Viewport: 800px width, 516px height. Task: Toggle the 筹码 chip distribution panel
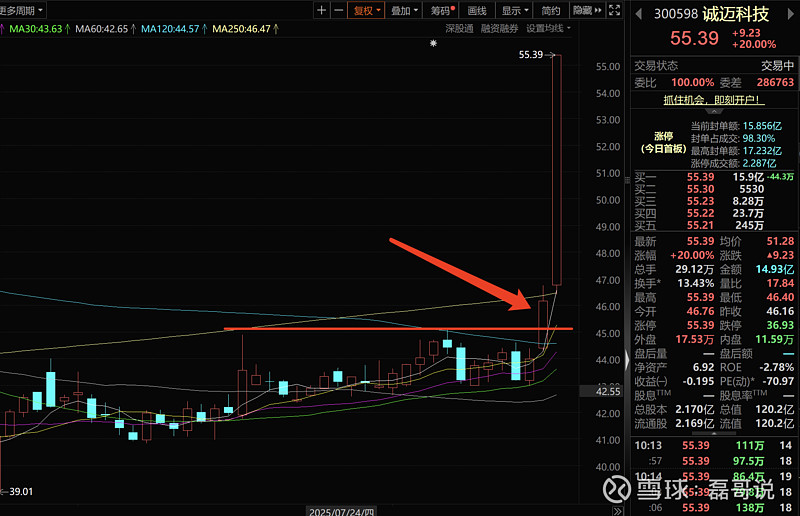tap(441, 10)
